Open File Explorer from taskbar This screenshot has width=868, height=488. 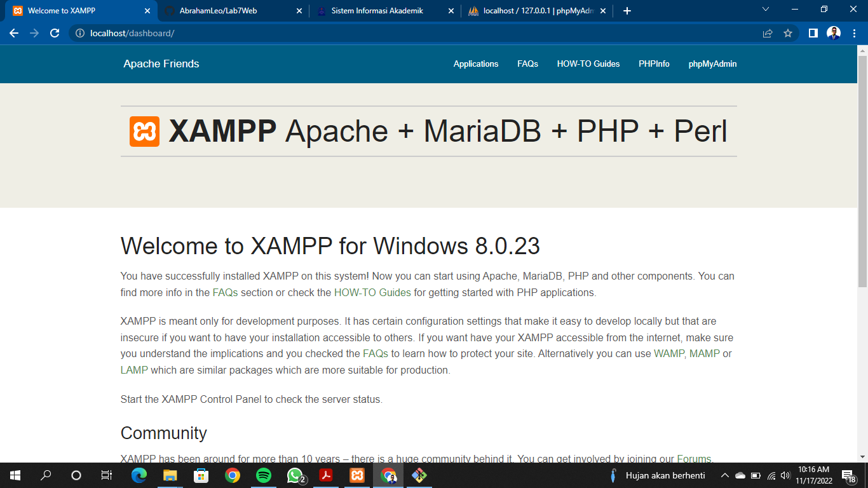point(170,475)
